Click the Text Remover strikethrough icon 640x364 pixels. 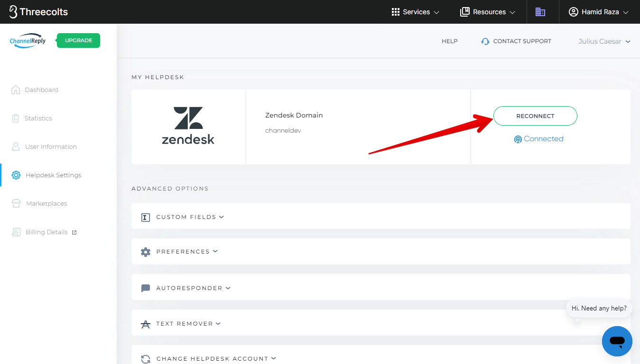click(146, 324)
